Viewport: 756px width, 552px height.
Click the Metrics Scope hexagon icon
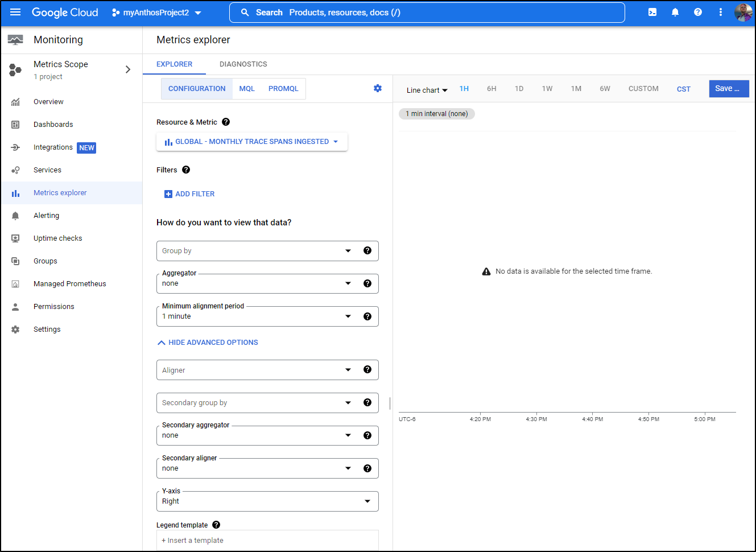click(15, 70)
